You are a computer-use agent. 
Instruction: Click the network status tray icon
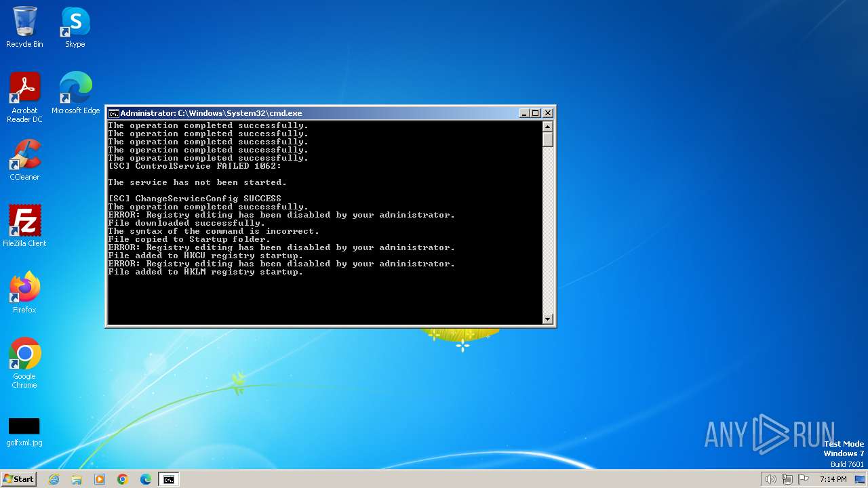pyautogui.click(x=787, y=479)
